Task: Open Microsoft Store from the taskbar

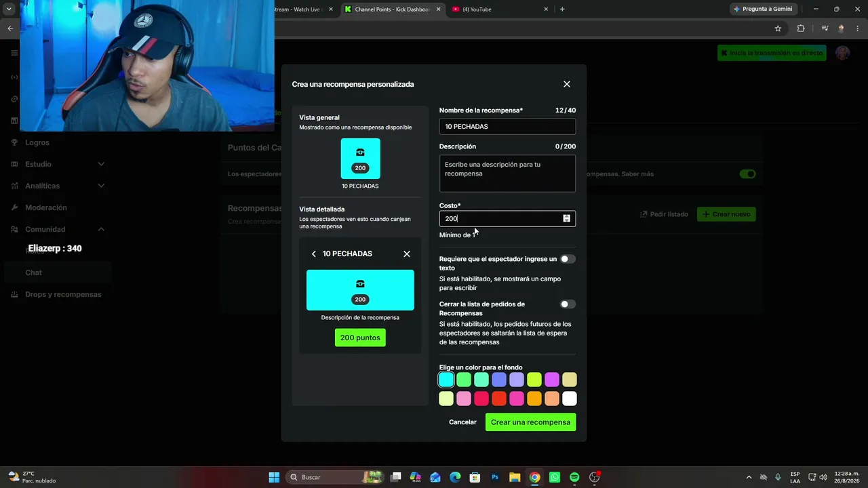Action: 475,477
